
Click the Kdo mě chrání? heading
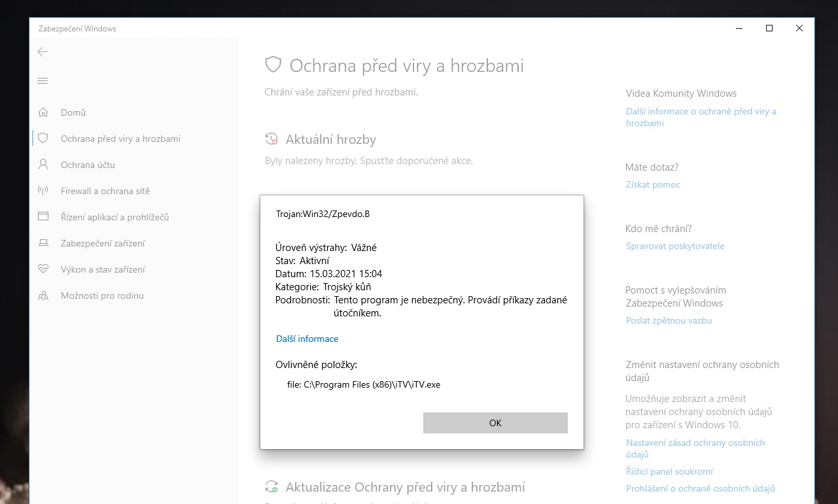pyautogui.click(x=658, y=229)
